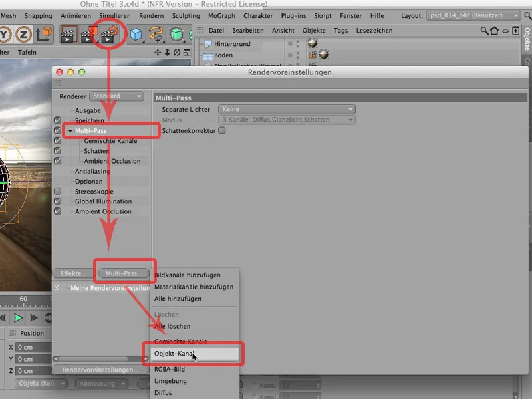Select Optionen settings page

coord(88,181)
